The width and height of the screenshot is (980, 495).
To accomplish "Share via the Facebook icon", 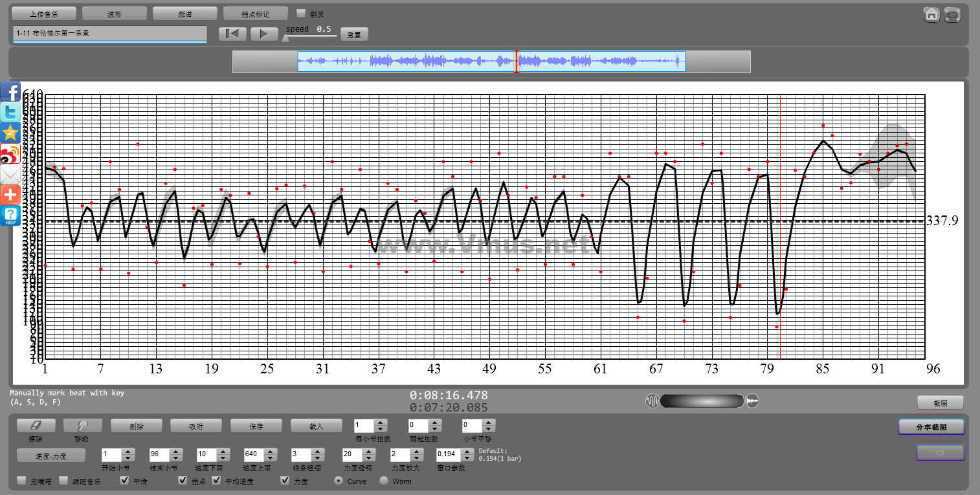I will pos(10,92).
